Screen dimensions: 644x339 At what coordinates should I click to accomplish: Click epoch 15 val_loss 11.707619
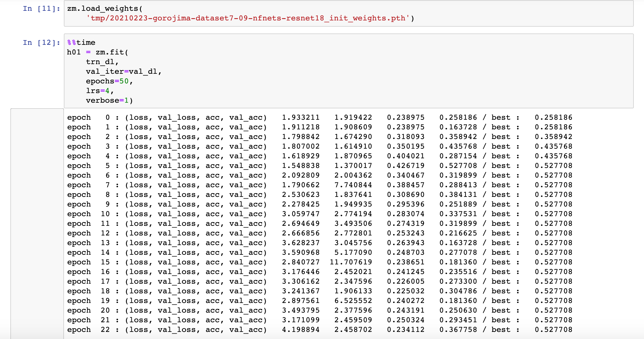coord(351,262)
